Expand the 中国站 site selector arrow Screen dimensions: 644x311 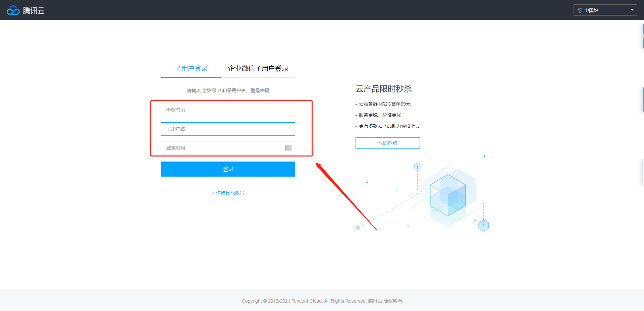coord(632,10)
